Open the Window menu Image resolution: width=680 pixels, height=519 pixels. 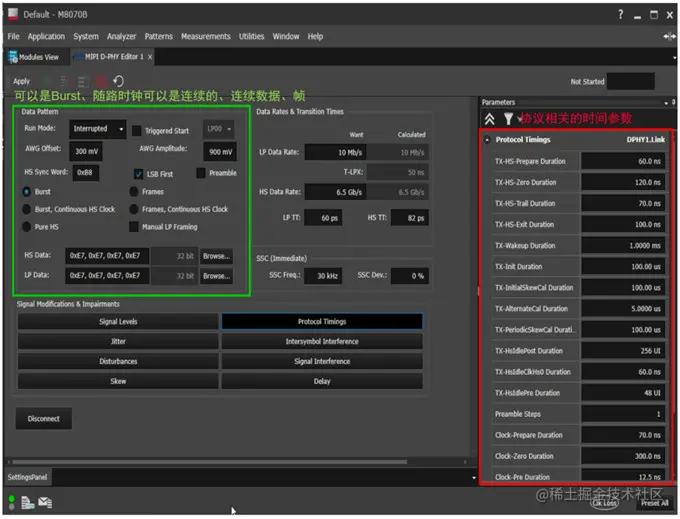[286, 36]
